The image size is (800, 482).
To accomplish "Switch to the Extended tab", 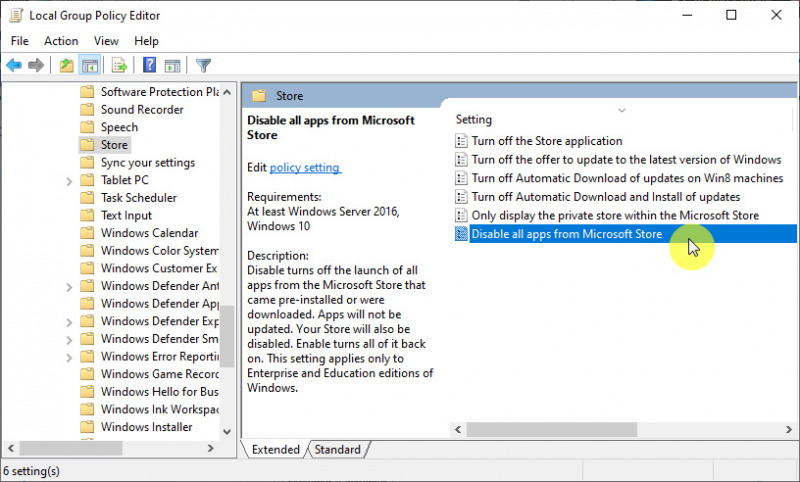I will (x=276, y=449).
